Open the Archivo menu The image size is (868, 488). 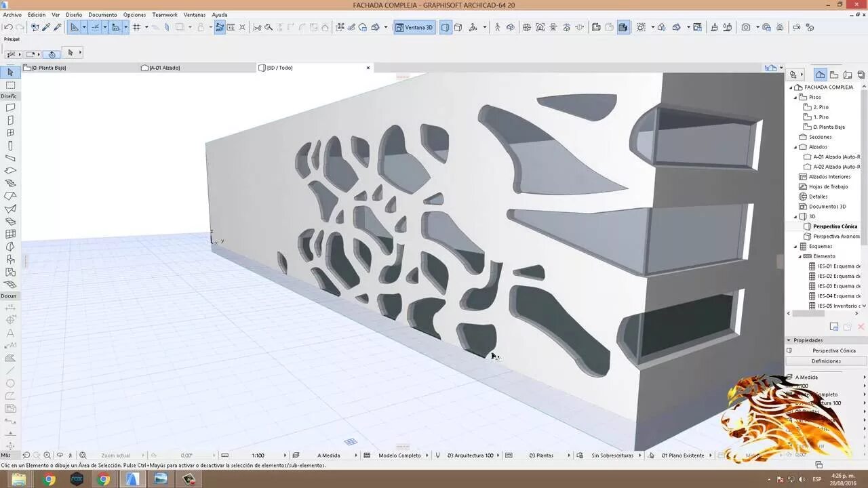coord(12,14)
